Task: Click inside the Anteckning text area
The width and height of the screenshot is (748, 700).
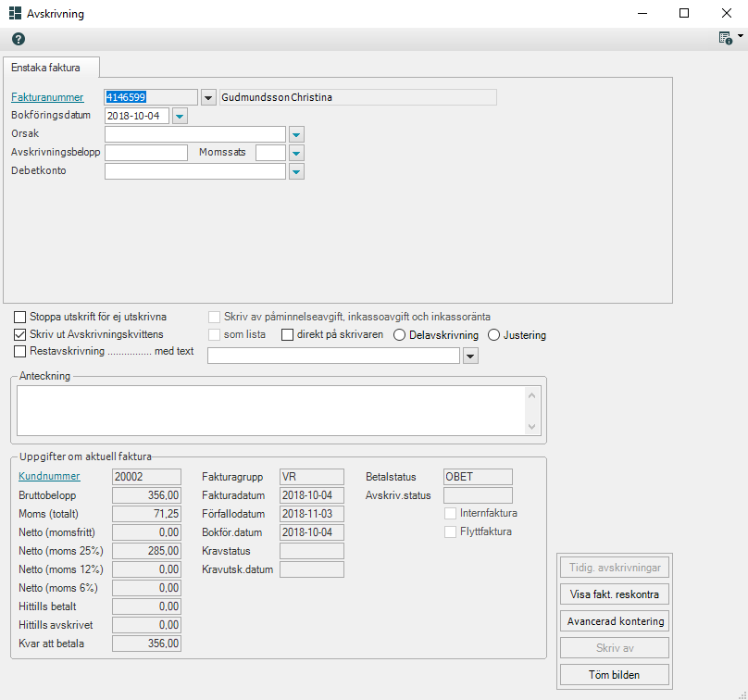Action: (270, 411)
